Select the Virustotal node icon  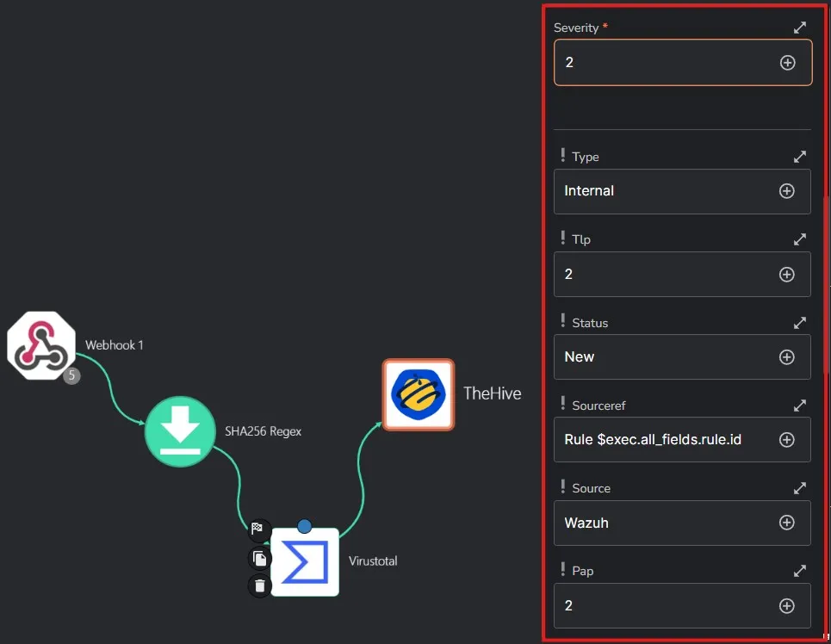[305, 562]
